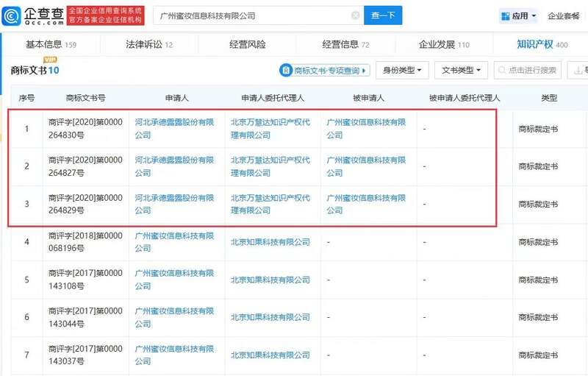Switch to the 法律诉讼 tab
Viewport: 588px width, 376px height.
(x=149, y=45)
